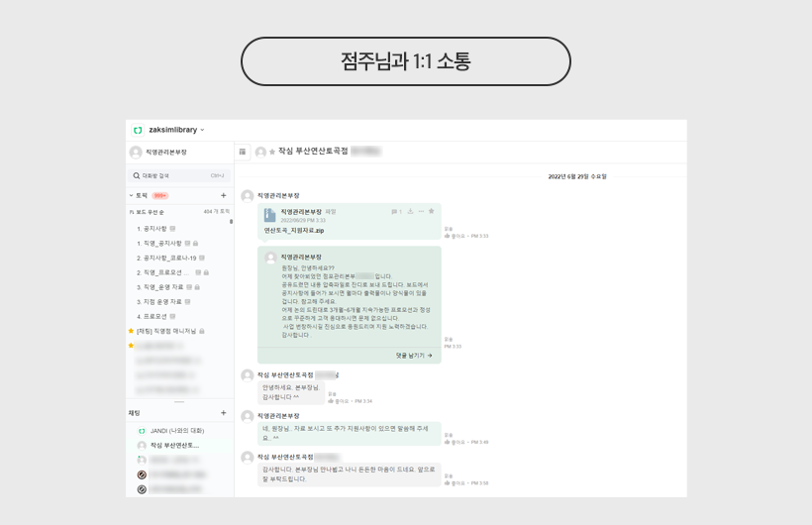The image size is (812, 525).
Task: Click the 대화방 검색 search field
Action: coord(178,175)
